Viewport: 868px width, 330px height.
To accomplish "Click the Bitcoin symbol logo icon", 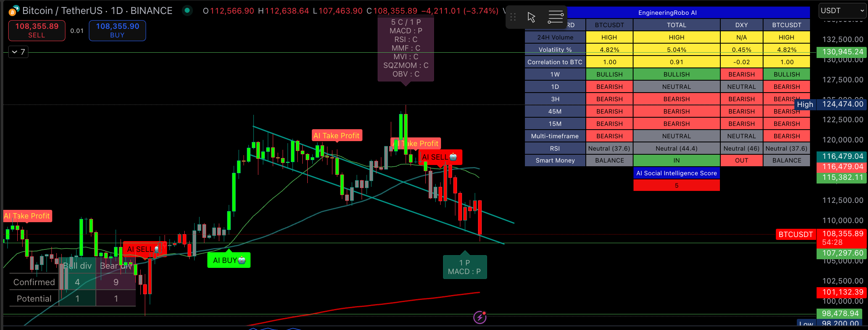I will coord(14,10).
